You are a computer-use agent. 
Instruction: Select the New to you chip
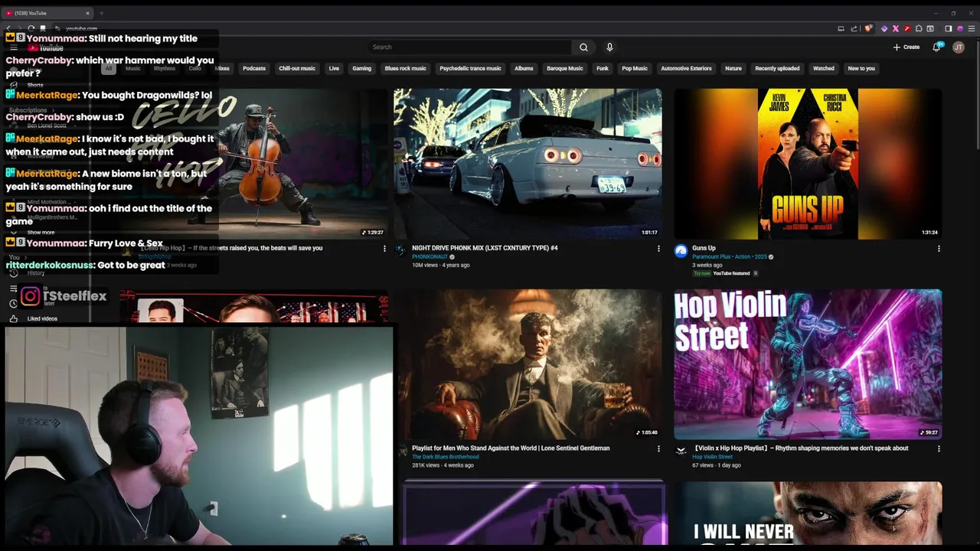pyautogui.click(x=861, y=68)
